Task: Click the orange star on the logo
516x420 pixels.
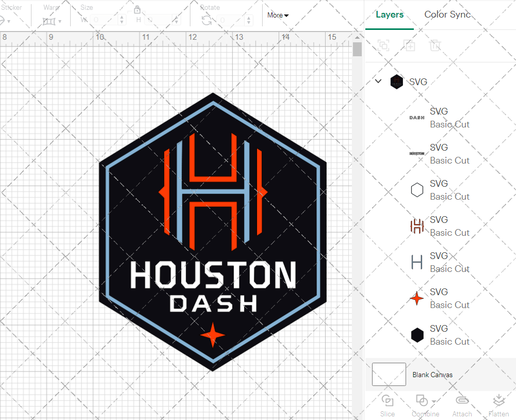Action: pos(213,335)
